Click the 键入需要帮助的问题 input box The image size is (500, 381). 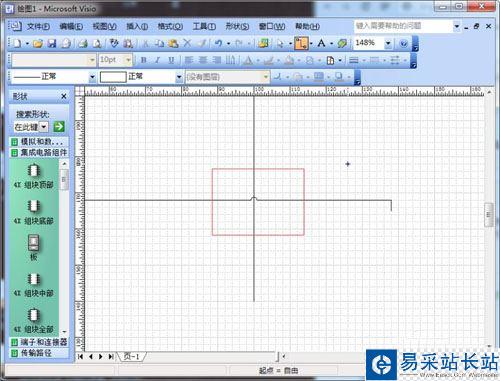403,26
